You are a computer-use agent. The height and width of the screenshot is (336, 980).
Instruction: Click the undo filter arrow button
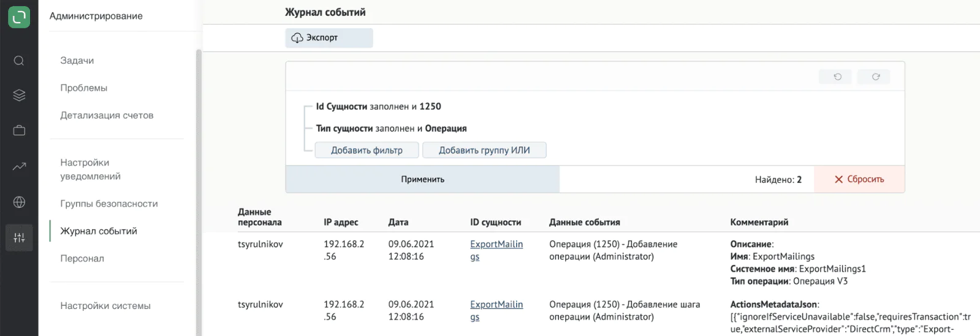point(837,77)
